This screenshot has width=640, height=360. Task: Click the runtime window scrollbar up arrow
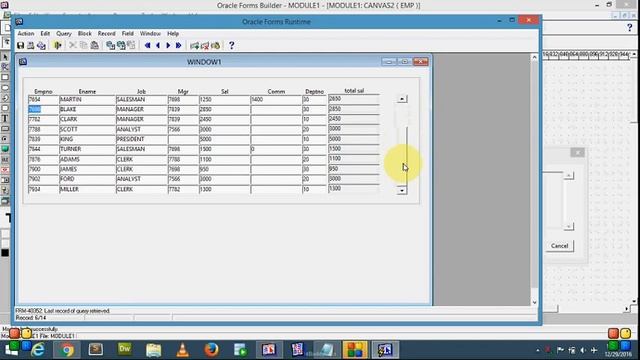coord(534,58)
